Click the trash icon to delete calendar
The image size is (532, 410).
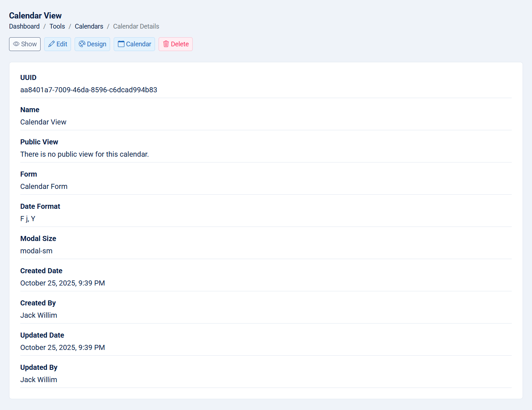[x=166, y=44]
